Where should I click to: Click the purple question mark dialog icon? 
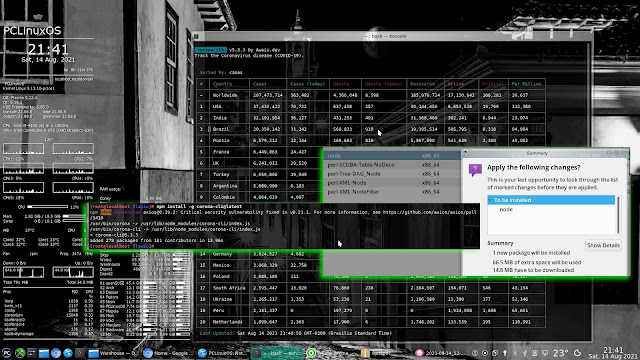click(475, 169)
